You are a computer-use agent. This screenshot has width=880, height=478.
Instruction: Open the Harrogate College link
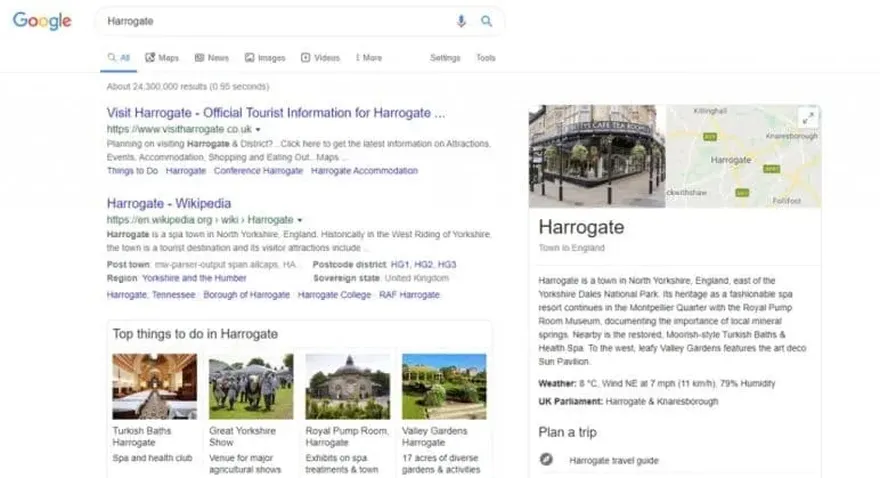(x=334, y=295)
